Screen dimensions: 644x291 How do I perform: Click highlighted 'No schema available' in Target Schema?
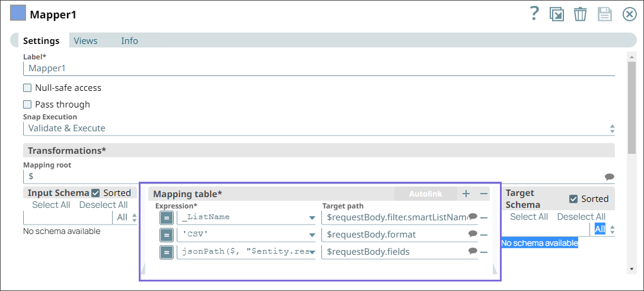pyautogui.click(x=540, y=243)
